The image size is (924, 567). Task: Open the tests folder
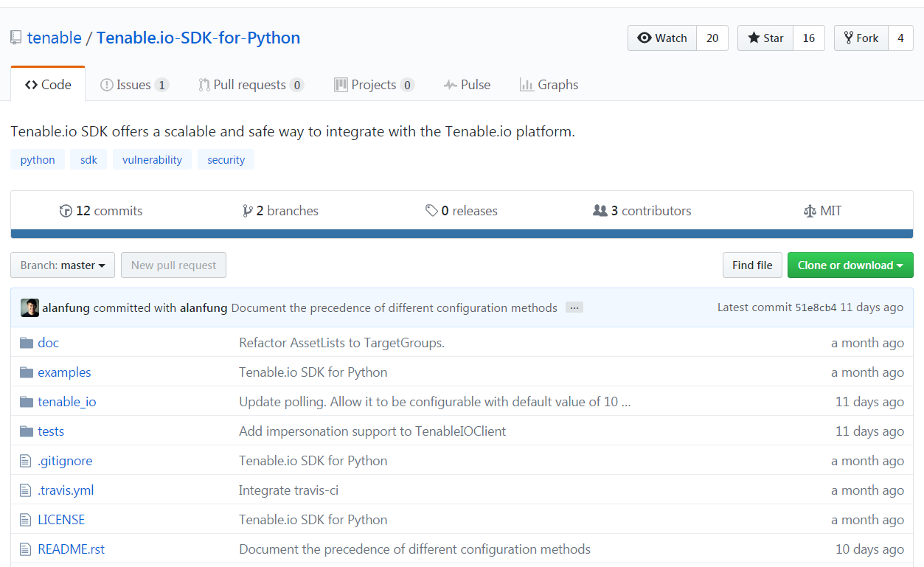pos(51,431)
